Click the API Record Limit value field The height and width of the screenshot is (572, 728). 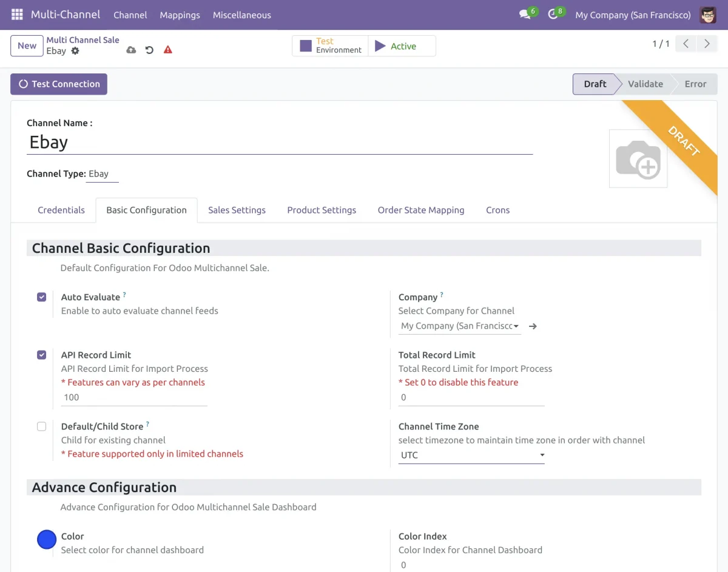(x=134, y=398)
